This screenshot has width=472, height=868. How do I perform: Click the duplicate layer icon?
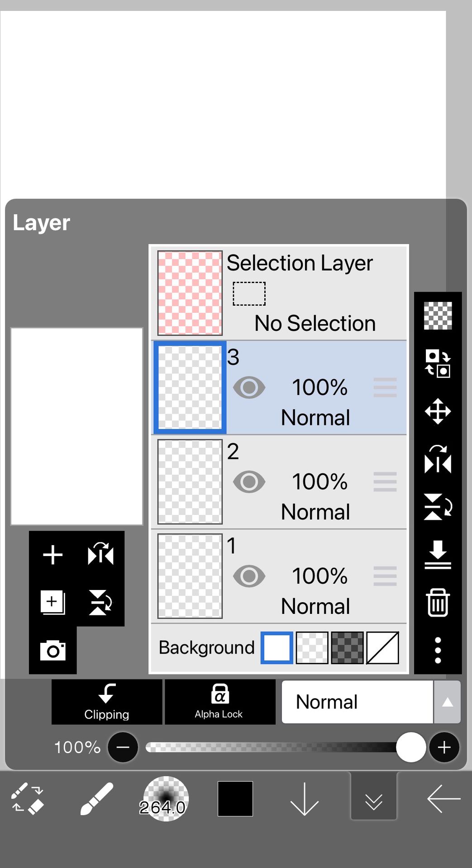click(x=53, y=603)
